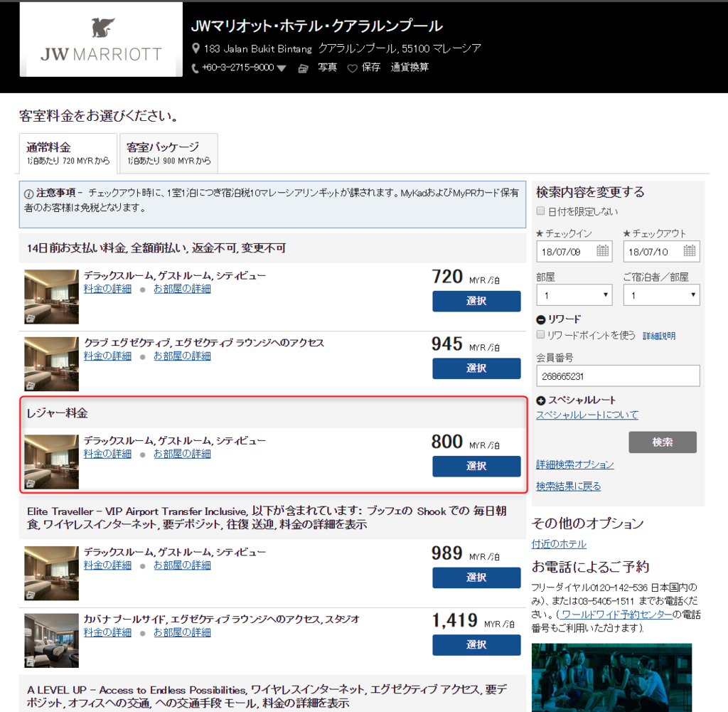
Task: Open the ご宿泊者／部屋 guests dropdown
Action: click(x=661, y=295)
